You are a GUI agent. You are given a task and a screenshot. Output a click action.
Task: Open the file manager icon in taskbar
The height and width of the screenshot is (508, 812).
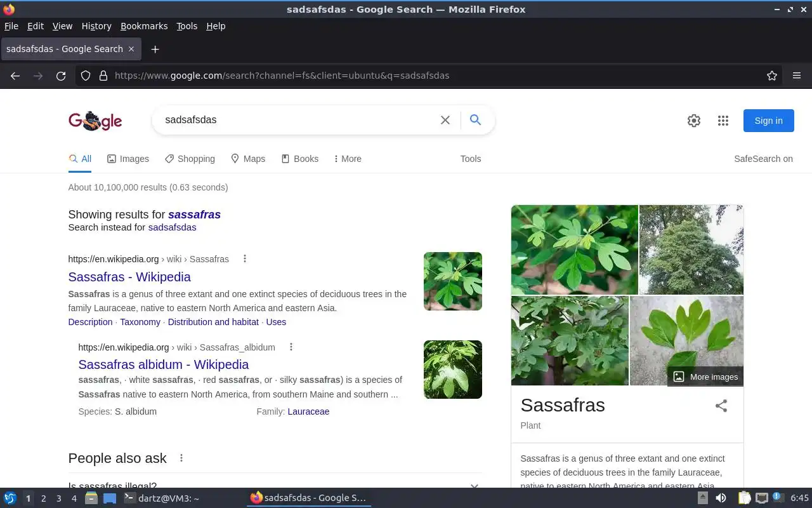tap(91, 498)
